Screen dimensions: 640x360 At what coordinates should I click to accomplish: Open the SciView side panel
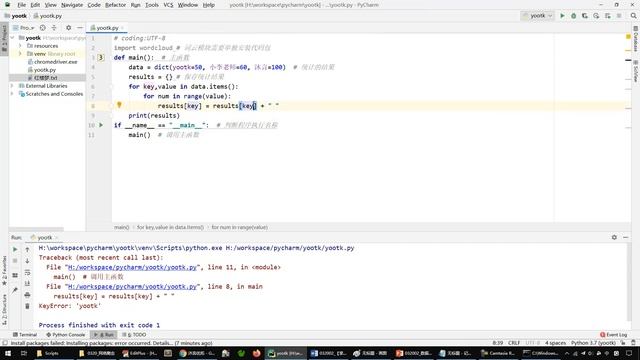(636, 71)
